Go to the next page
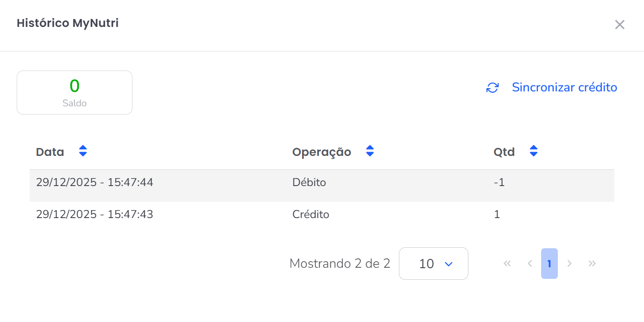 570,264
